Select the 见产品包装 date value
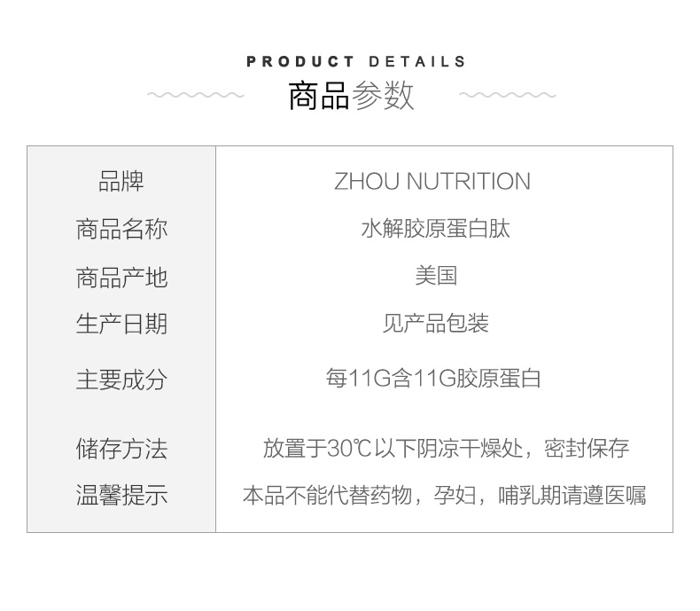Viewport: 700px width, 611px height. (x=435, y=324)
